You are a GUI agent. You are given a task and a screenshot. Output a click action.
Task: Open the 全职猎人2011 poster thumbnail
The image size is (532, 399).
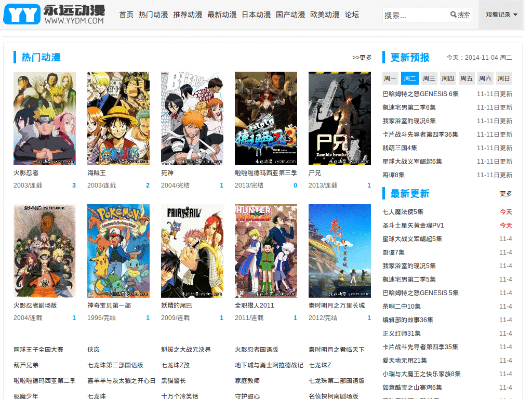266,251
